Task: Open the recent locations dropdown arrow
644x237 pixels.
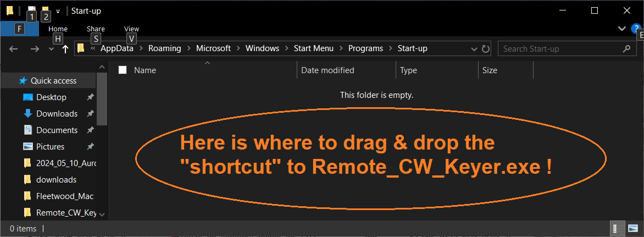Action: click(51, 49)
